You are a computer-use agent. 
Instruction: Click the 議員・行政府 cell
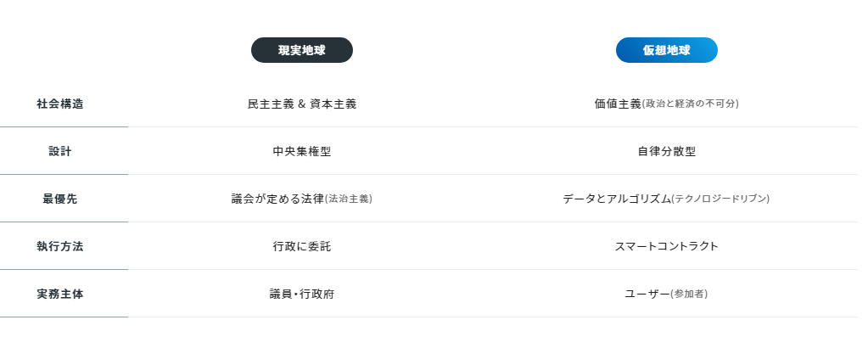[x=301, y=294]
